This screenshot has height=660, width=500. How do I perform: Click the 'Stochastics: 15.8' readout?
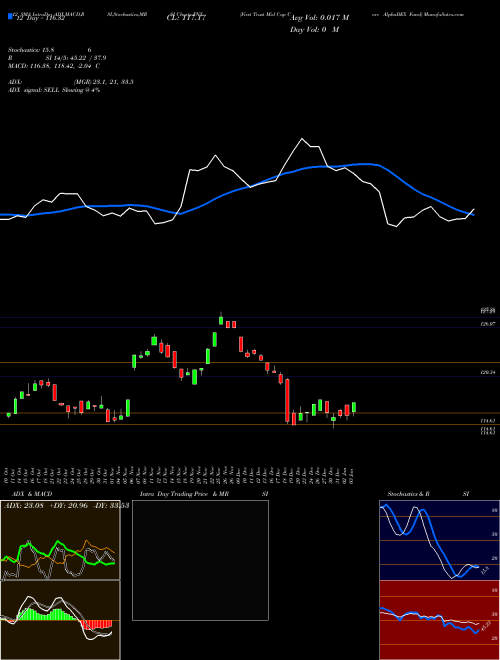29,50
